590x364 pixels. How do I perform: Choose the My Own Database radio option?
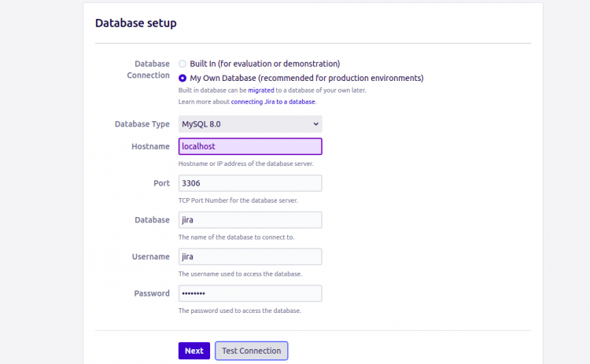pos(183,78)
